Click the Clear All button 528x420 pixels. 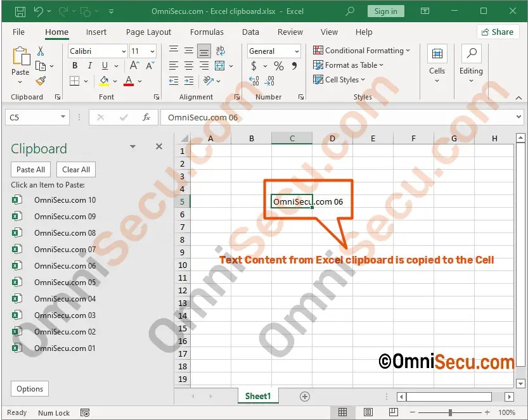click(x=76, y=170)
